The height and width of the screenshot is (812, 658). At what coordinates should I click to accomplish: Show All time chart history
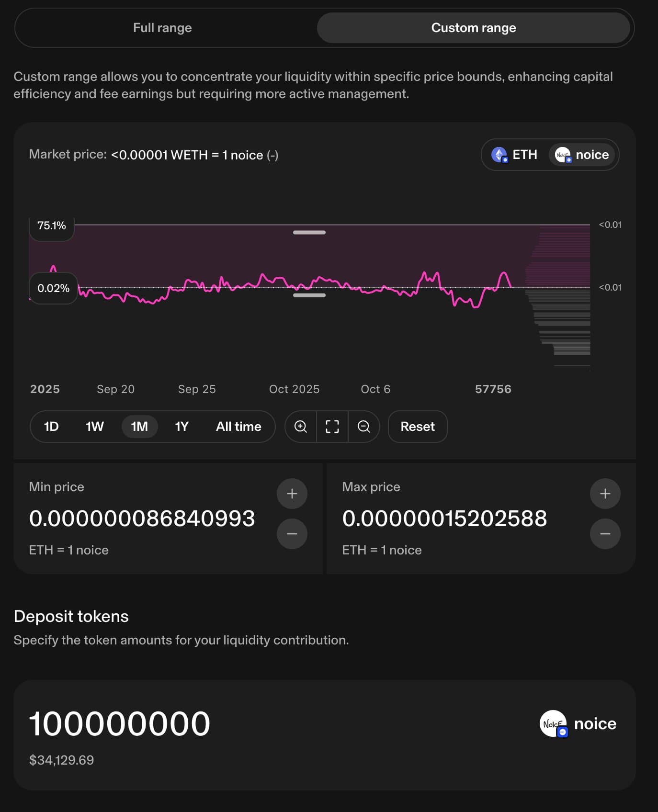coord(238,426)
